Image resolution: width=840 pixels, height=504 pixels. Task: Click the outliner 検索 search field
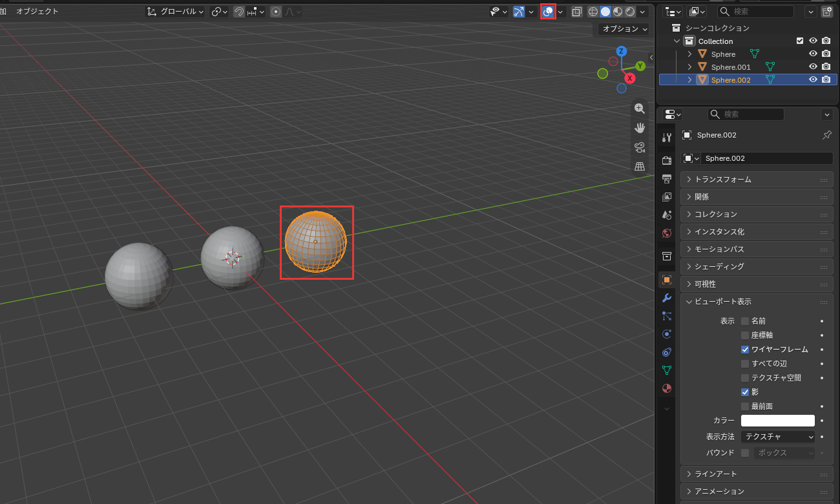pos(756,12)
